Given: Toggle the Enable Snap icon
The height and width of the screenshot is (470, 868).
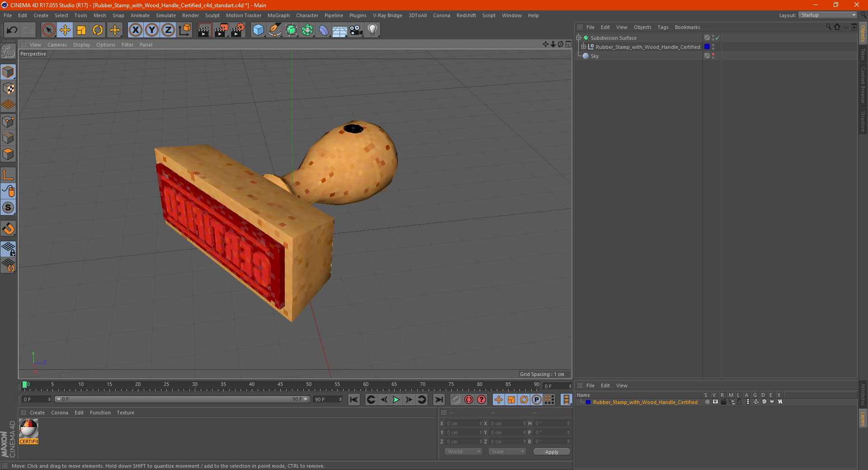Looking at the screenshot, I should [8, 228].
